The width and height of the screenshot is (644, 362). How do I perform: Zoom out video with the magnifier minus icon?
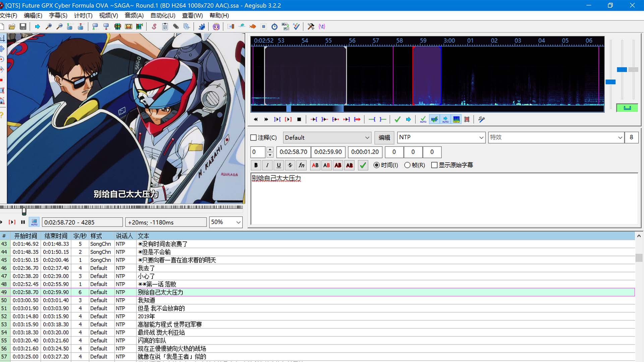coord(59,26)
